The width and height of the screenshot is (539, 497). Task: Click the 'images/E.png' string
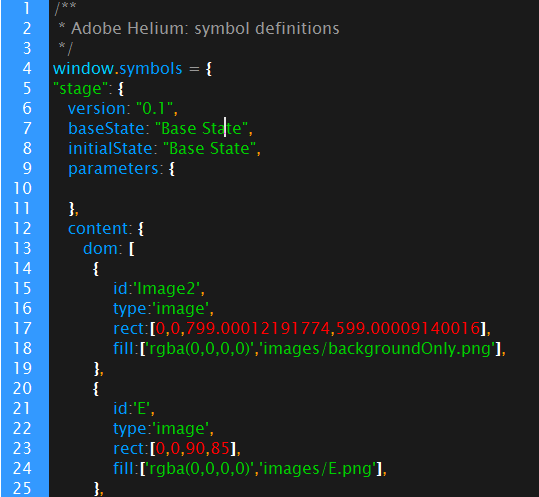318,469
